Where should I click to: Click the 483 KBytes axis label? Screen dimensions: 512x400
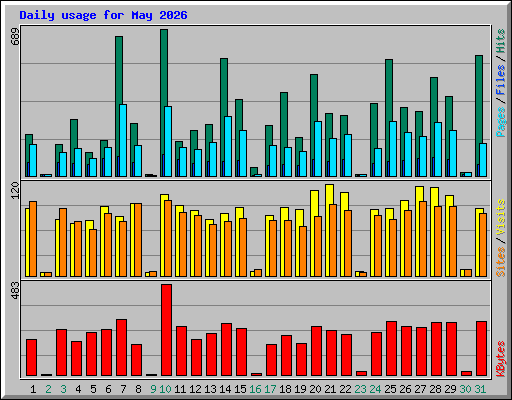[x=15, y=290]
